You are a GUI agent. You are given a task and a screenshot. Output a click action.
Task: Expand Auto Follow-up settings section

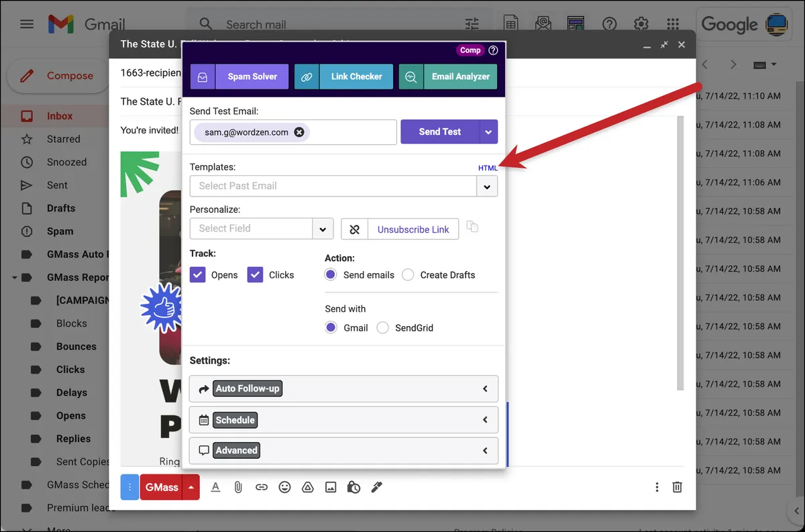click(x=344, y=388)
